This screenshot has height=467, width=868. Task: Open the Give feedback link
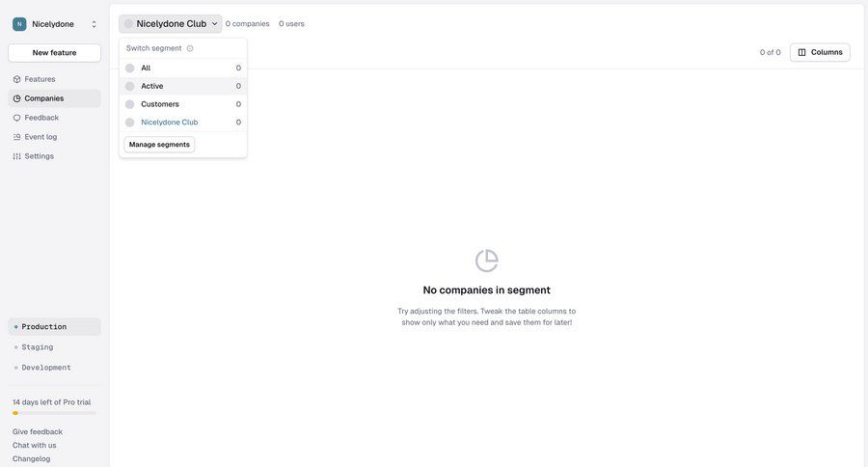pyautogui.click(x=38, y=431)
